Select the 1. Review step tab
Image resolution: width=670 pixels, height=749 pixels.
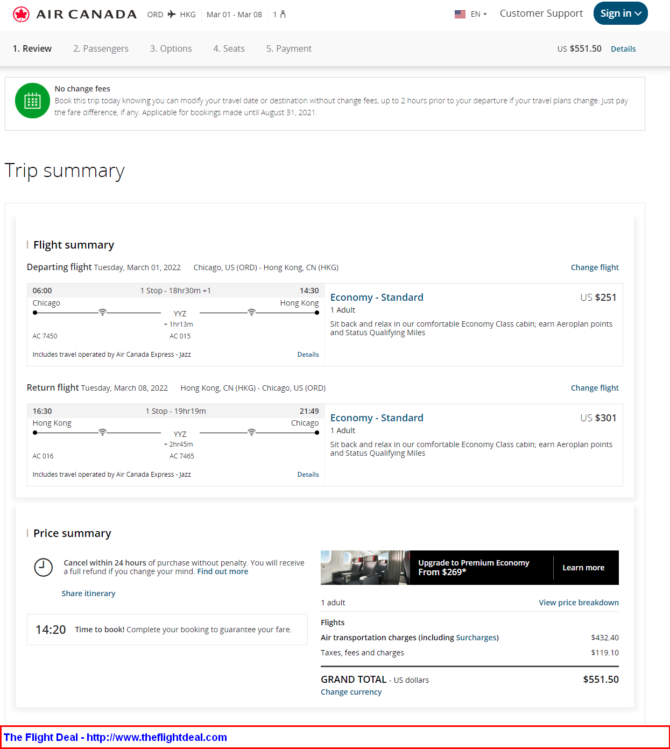coord(32,49)
